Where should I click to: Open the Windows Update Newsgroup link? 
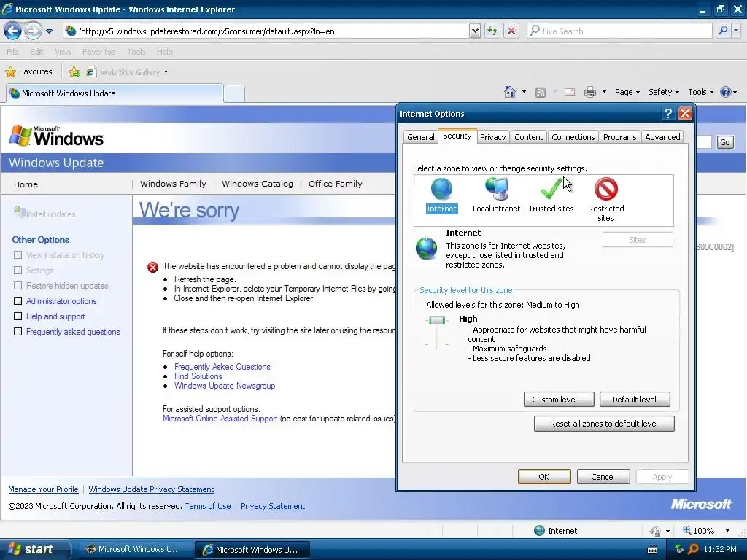pyautogui.click(x=225, y=386)
